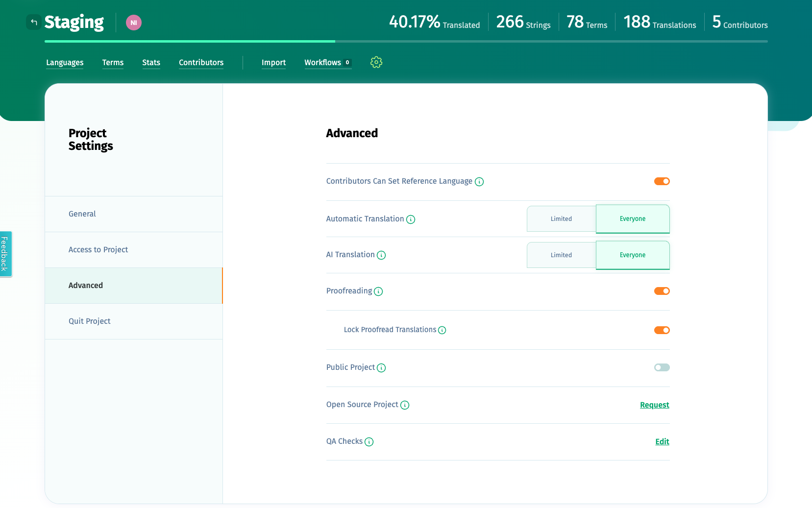The width and height of the screenshot is (812, 508).
Task: Click the AI Translation info icon
Action: click(381, 255)
